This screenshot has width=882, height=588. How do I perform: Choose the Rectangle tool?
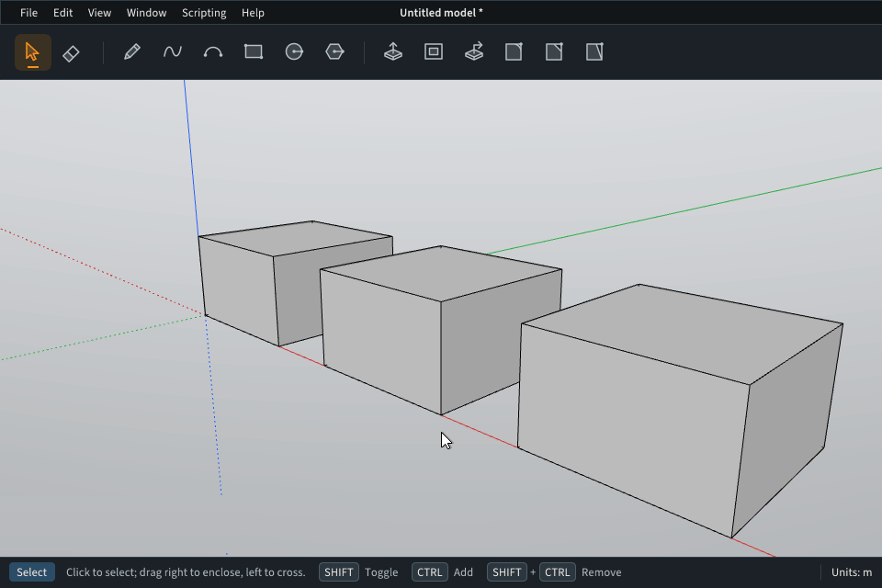[254, 52]
